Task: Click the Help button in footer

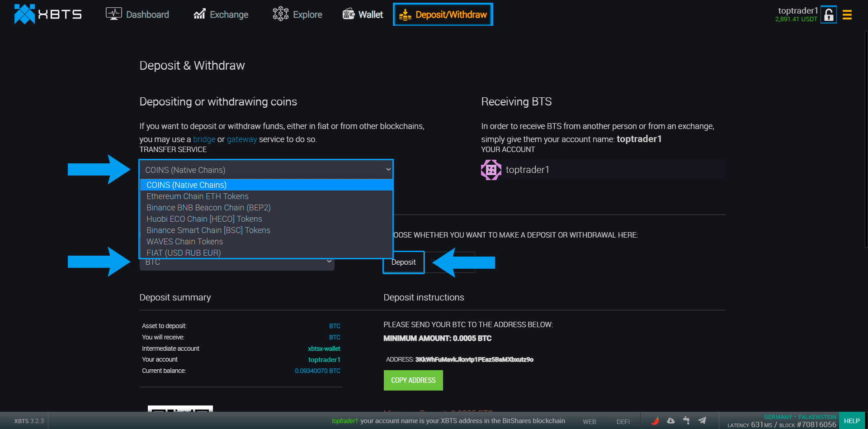Action: [x=852, y=421]
